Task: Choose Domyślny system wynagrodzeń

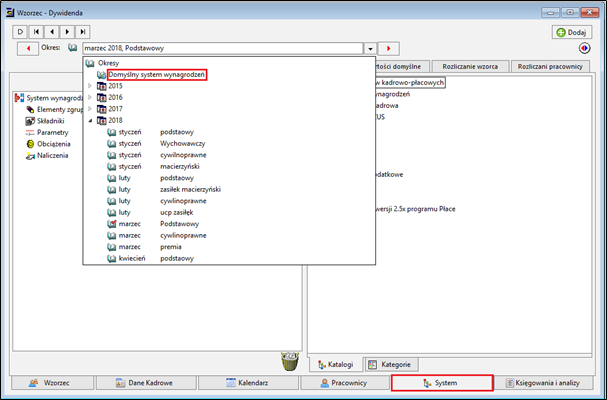Action: coord(157,75)
